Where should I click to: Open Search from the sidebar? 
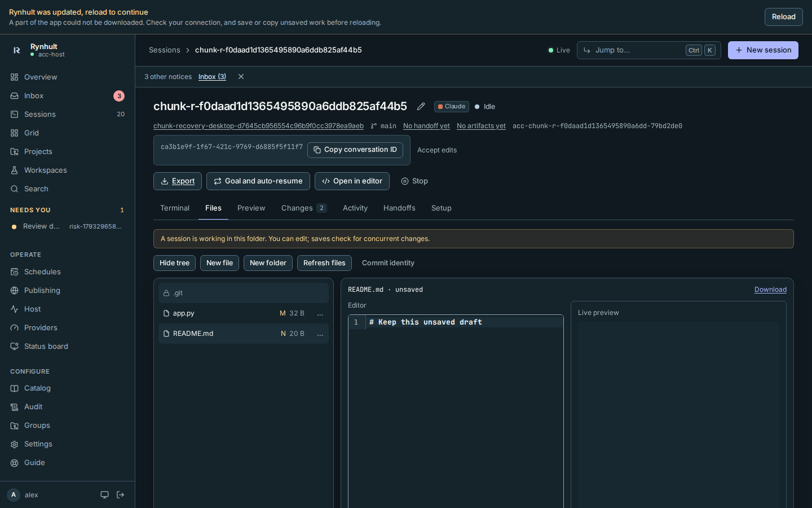point(68,189)
